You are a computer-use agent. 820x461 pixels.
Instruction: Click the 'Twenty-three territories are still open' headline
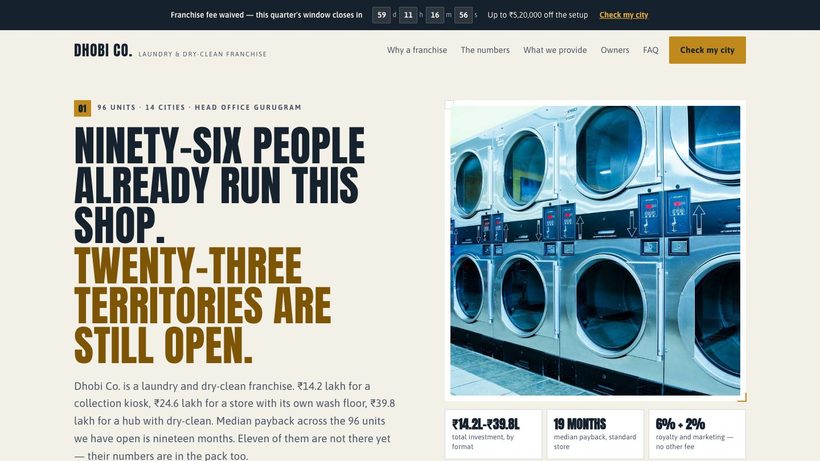[x=203, y=305]
